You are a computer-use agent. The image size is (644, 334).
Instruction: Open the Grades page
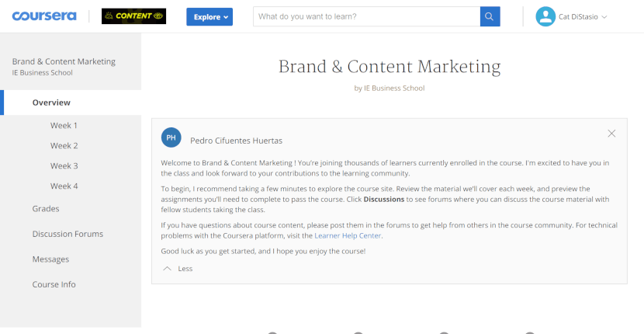point(46,208)
